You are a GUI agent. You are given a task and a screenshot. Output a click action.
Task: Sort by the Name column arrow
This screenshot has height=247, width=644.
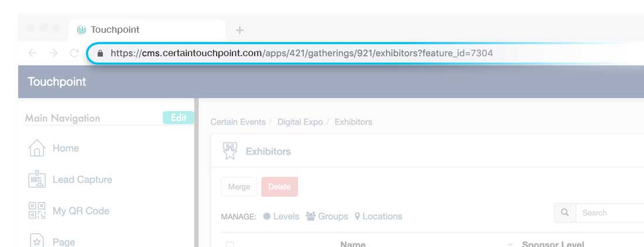tap(510, 245)
